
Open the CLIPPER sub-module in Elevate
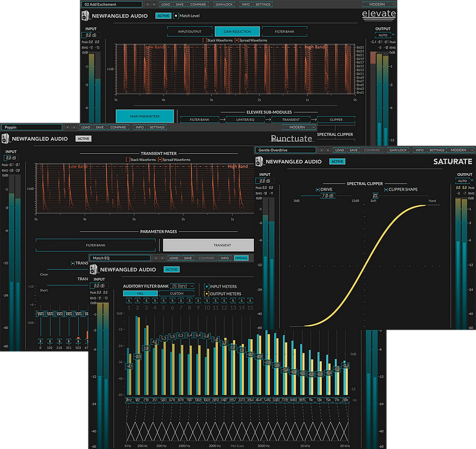[x=336, y=120]
